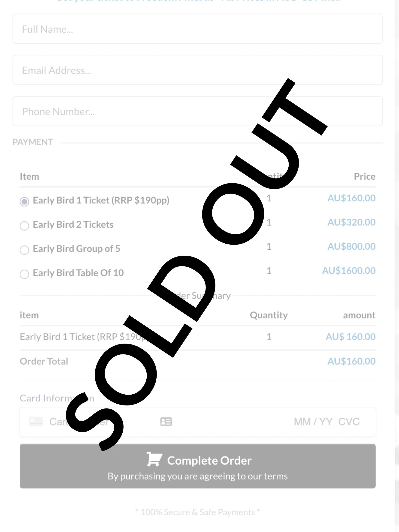Viewport: 399px width, 532px height.
Task: Click the Full Name input field
Action: point(197,29)
